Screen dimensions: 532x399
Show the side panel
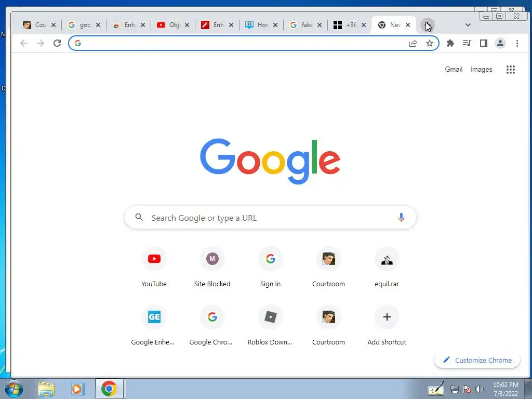(x=484, y=43)
